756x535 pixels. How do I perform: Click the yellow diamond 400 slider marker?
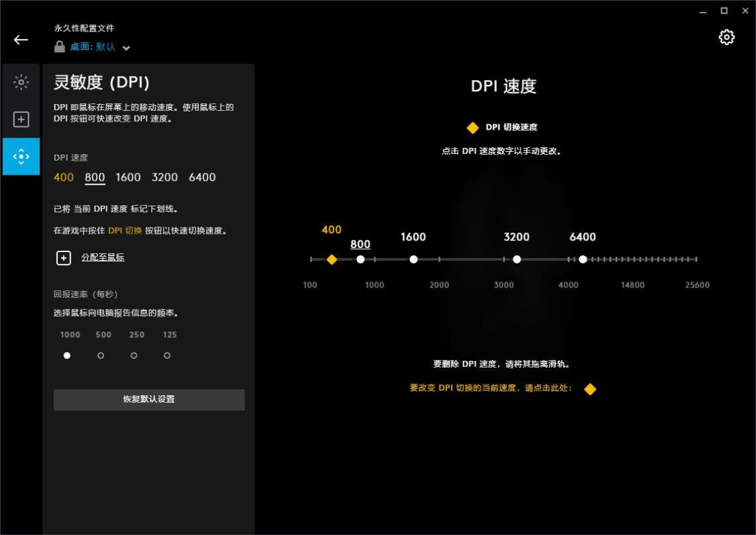point(332,259)
